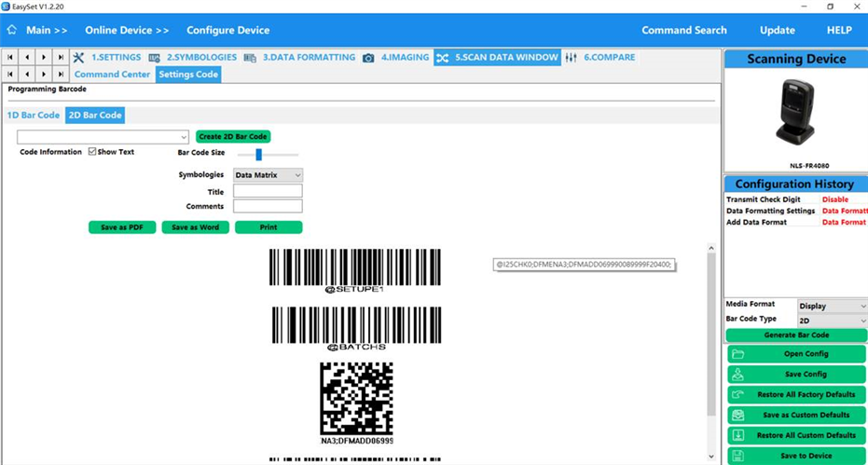Click the Bar Code Size slider handle
Image resolution: width=868 pixels, height=465 pixels.
coord(258,154)
